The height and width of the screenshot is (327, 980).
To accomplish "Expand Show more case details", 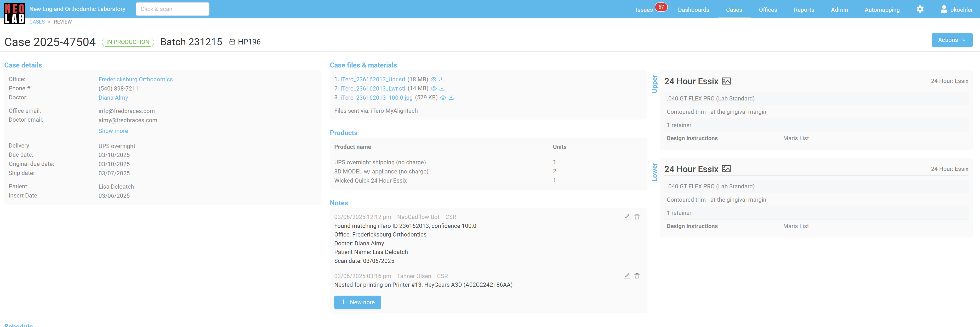I will 113,131.
